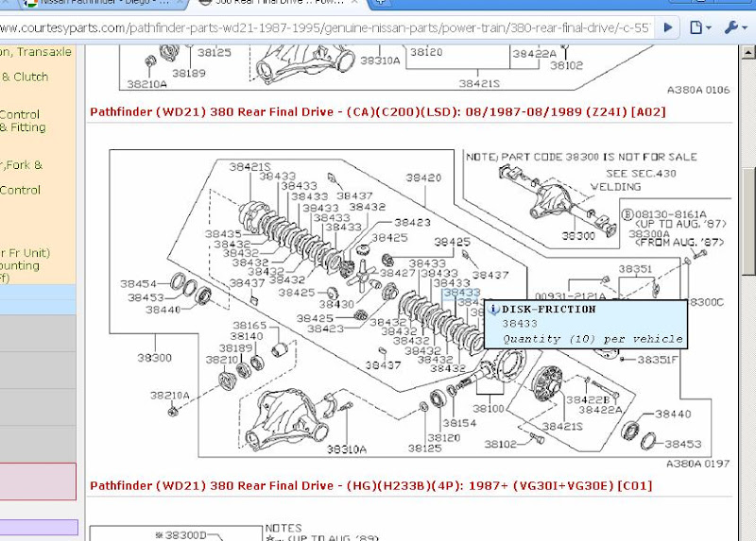Grab the vertical scrollbar thumb
Viewport: 756px width, 541px height.
coord(747,221)
